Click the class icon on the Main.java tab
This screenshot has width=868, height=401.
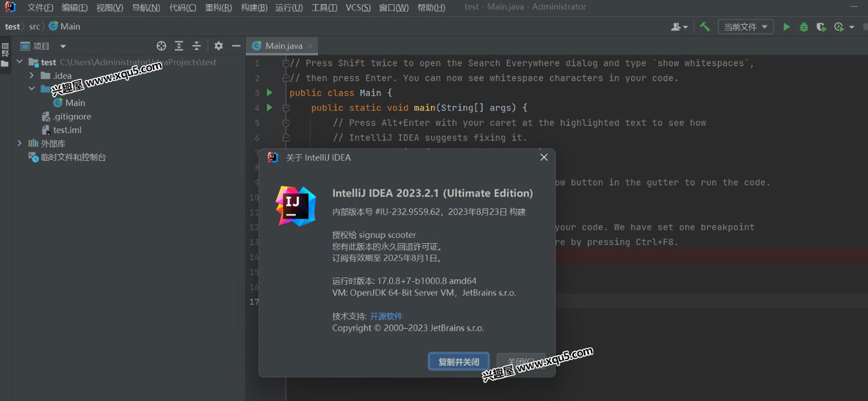pyautogui.click(x=257, y=46)
